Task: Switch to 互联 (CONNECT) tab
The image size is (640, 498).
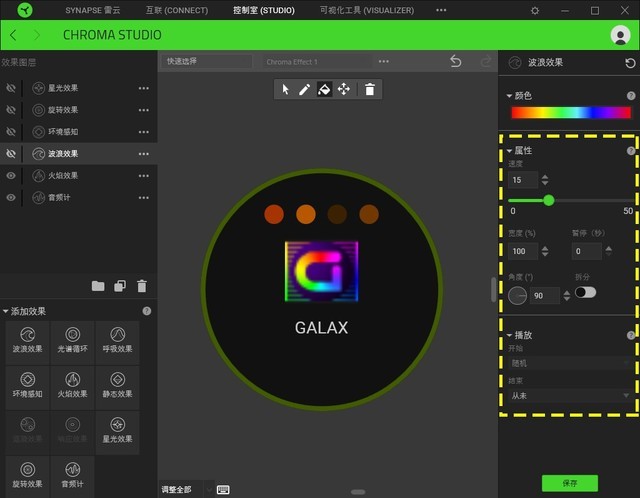Action: click(177, 10)
